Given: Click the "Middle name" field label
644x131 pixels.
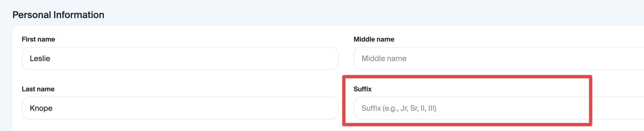Looking at the screenshot, I should tap(374, 39).
